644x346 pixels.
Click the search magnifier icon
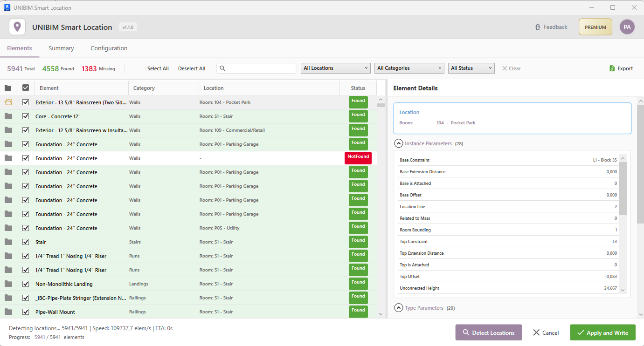[x=222, y=68]
